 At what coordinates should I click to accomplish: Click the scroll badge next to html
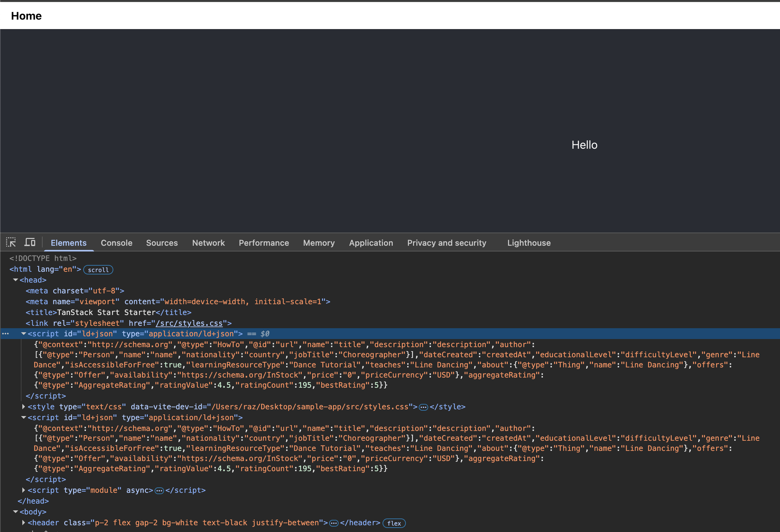(x=98, y=270)
